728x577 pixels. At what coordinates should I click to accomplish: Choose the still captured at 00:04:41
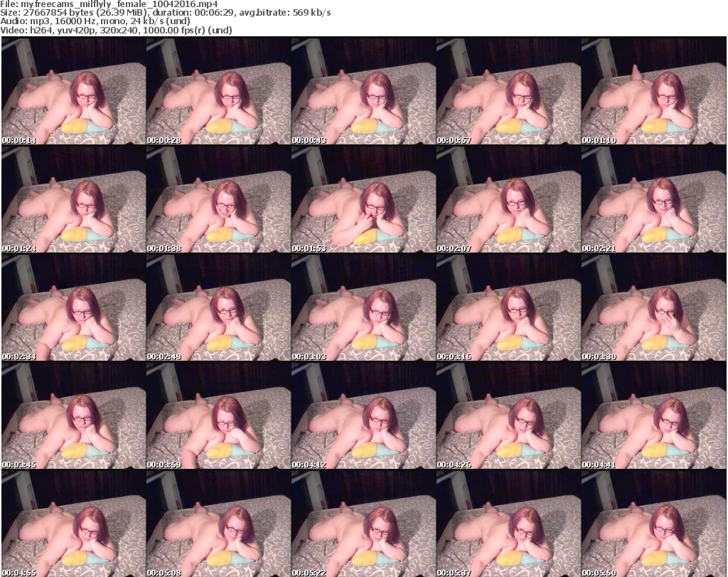[x=654, y=415]
